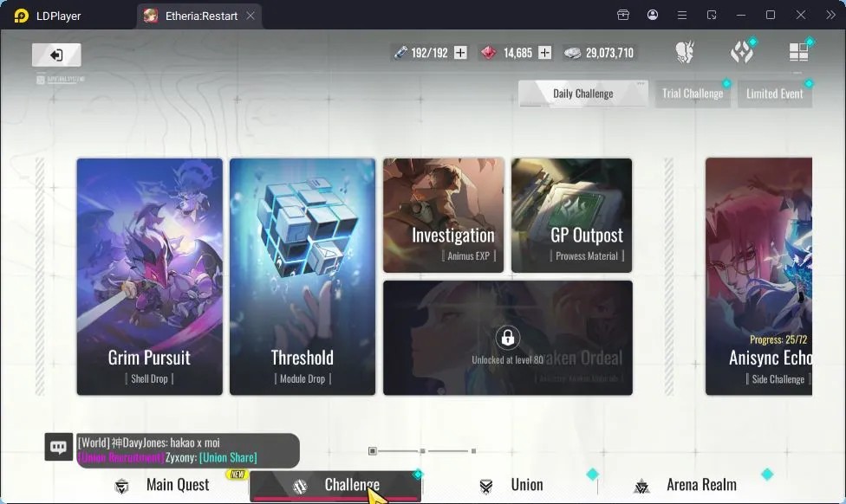The width and height of the screenshot is (846, 504).
Task: Click the Challenge globe icon
Action: coord(300,486)
